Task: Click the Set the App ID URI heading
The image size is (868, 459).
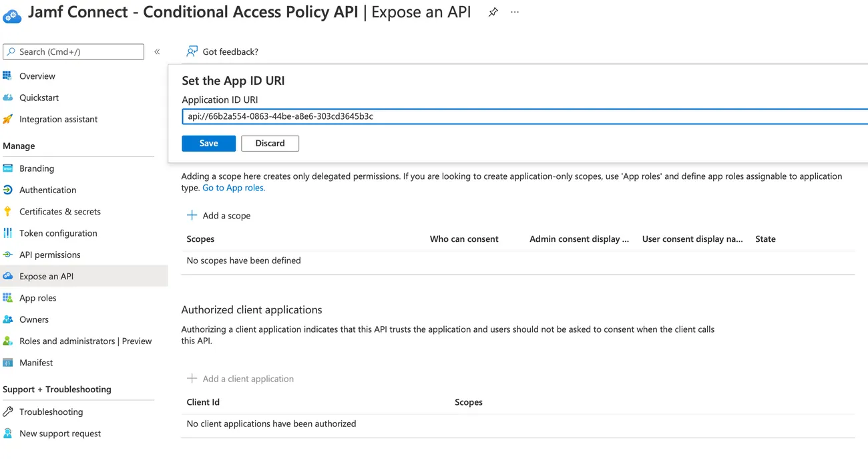Action: [233, 80]
